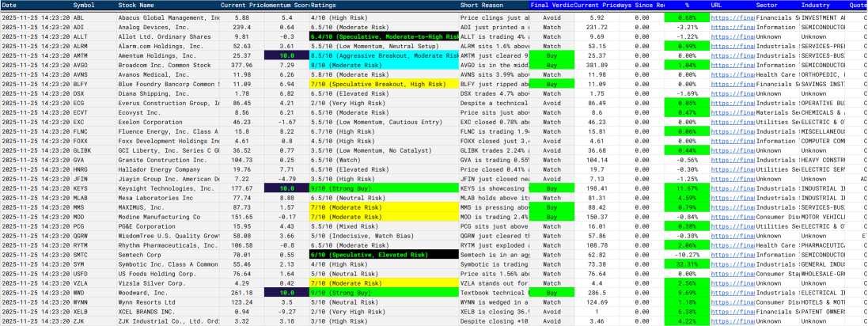Screen dimensions: 868x326
Task: Select the Watch verdict in SMTC row
Action: [552, 255]
